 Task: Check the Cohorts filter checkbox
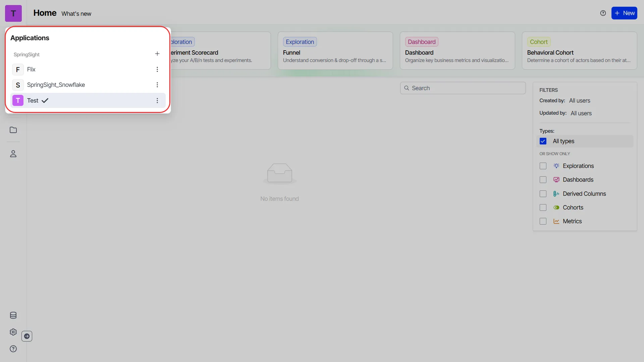(543, 207)
